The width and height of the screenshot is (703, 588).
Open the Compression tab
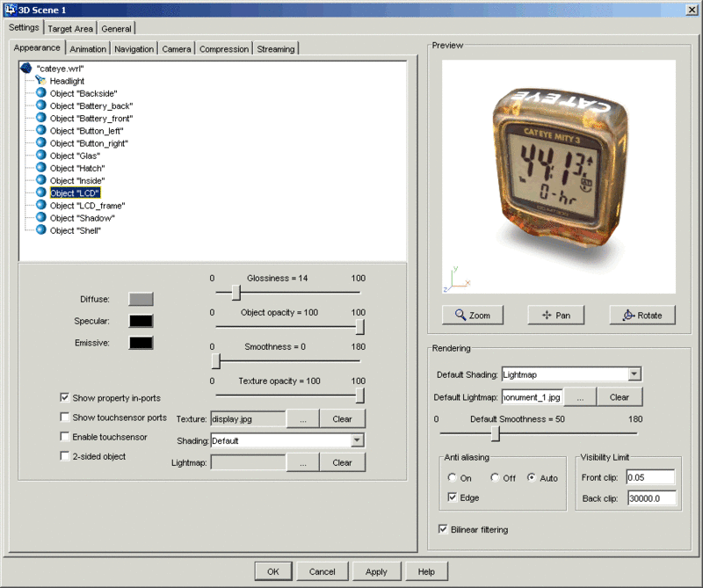click(224, 49)
